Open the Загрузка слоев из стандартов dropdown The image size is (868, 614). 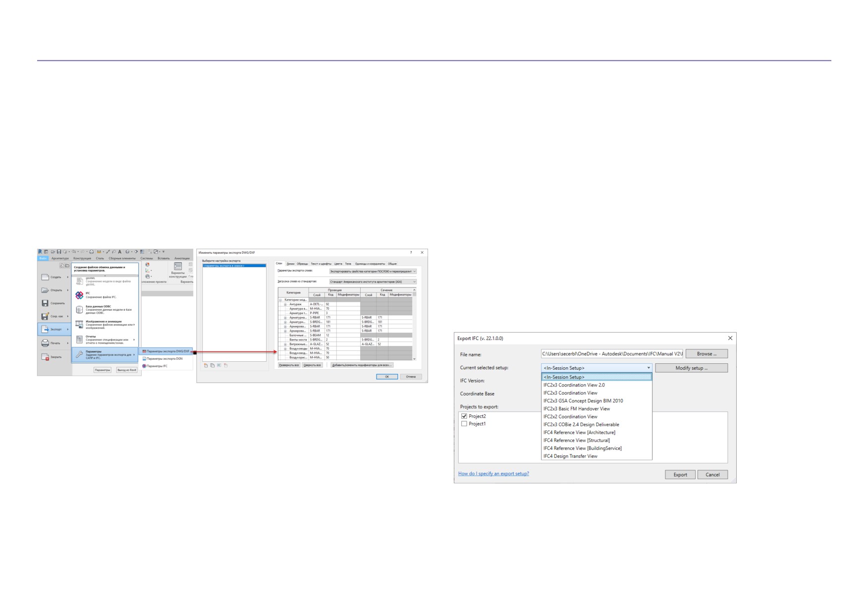click(x=373, y=281)
